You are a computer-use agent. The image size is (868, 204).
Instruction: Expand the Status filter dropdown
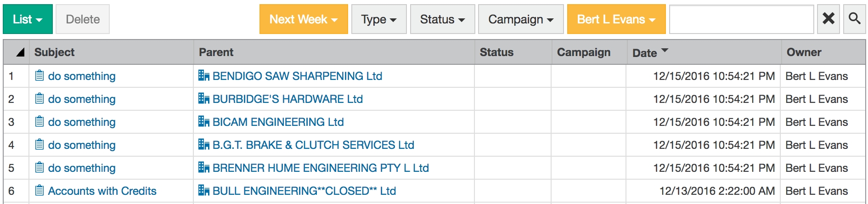442,19
